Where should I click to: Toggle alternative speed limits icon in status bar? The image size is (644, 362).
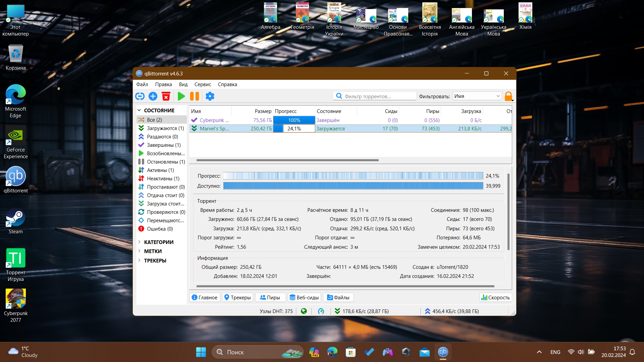[321, 311]
